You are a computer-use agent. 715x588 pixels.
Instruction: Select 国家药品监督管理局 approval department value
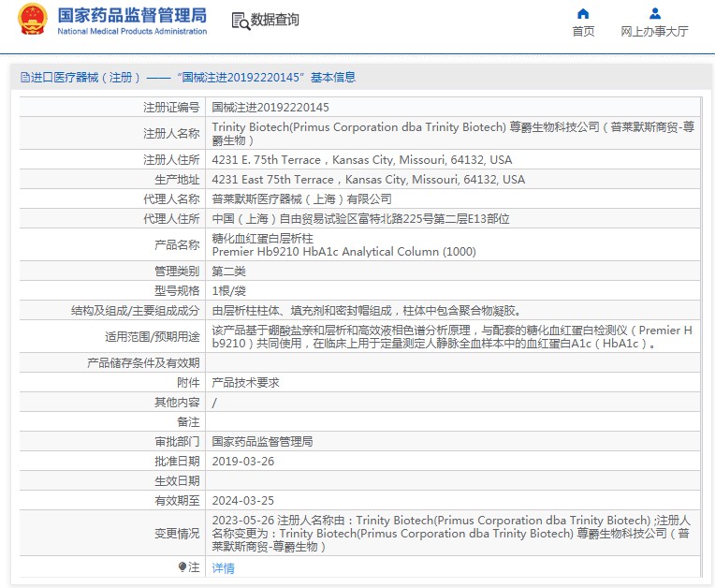coord(263,442)
